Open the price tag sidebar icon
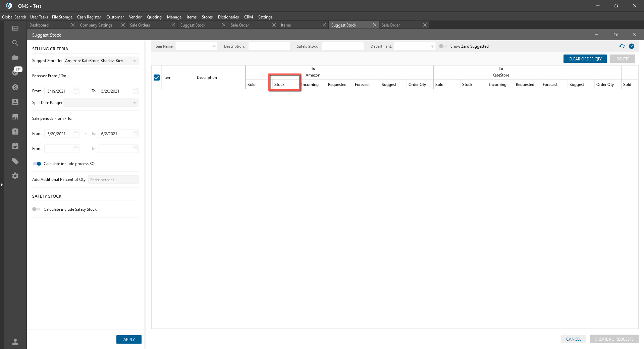This screenshot has height=349, width=644. click(x=15, y=161)
